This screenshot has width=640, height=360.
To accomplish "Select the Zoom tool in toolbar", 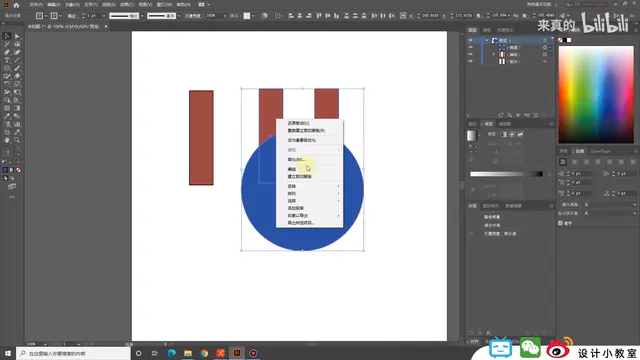I will [x=17, y=140].
